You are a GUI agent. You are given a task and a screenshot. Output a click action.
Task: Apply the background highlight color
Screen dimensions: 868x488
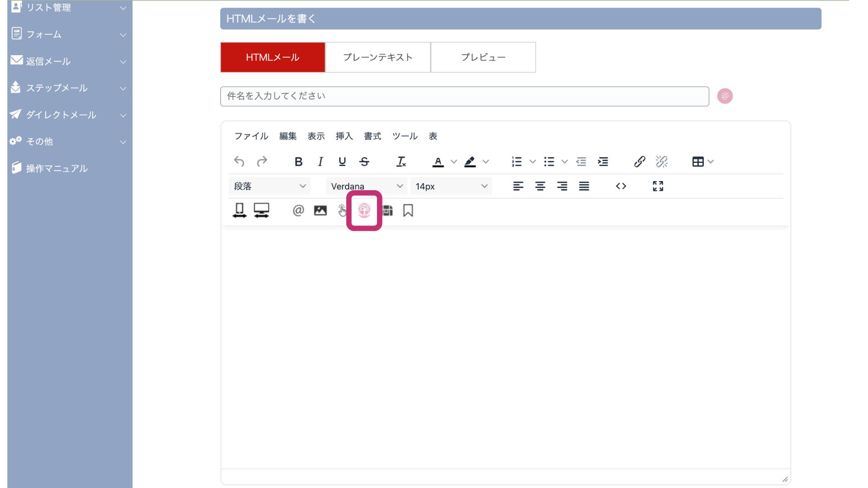(470, 161)
